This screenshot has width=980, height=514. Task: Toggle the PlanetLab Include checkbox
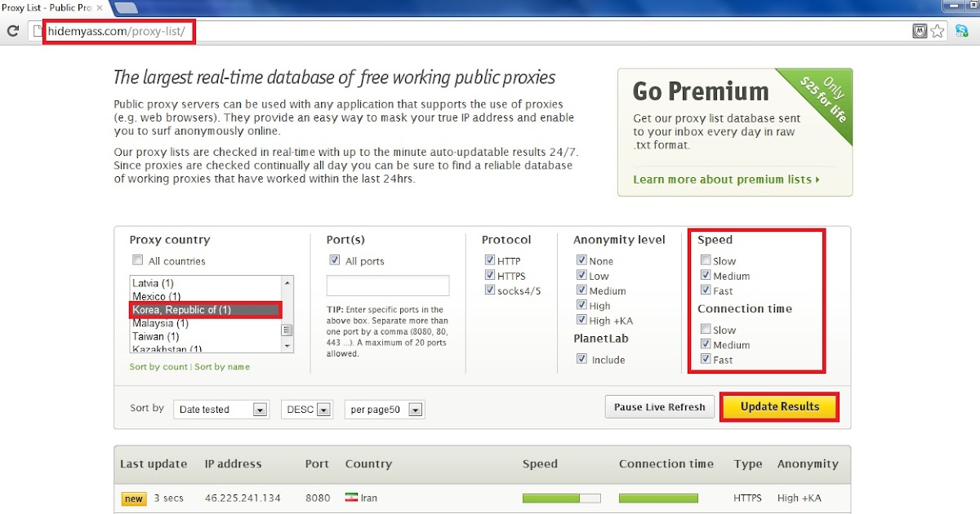point(581,358)
